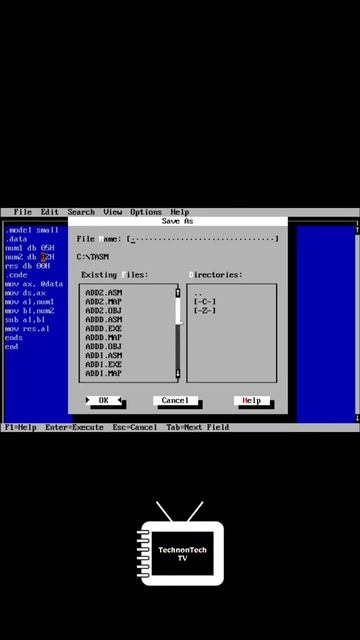This screenshot has height=640, width=360.
Task: Open the View menu
Action: tap(113, 212)
